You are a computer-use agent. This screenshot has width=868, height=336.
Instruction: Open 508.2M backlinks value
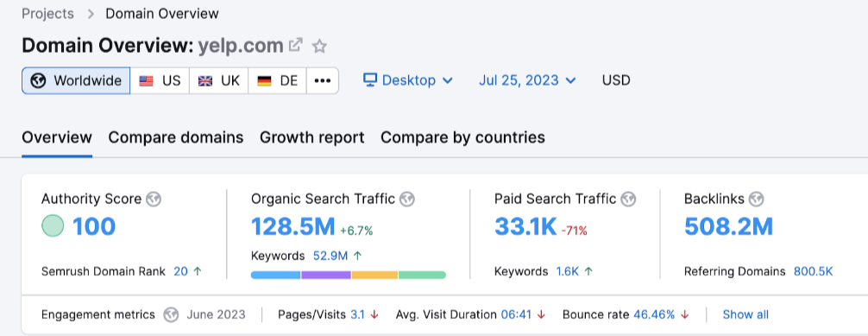click(728, 227)
